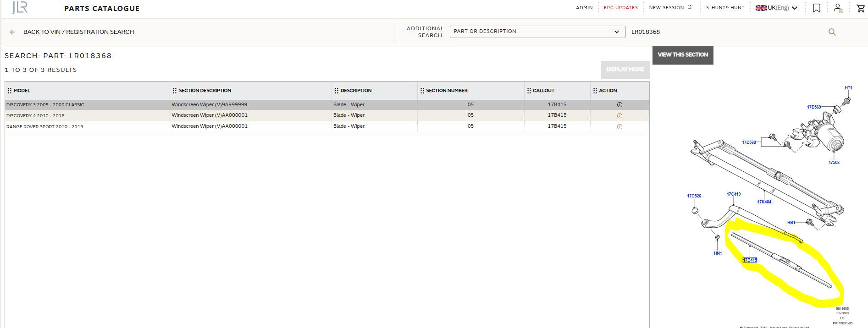This screenshot has height=328, width=868.
Task: Click the Callout column drag handle
Action: coord(529,91)
